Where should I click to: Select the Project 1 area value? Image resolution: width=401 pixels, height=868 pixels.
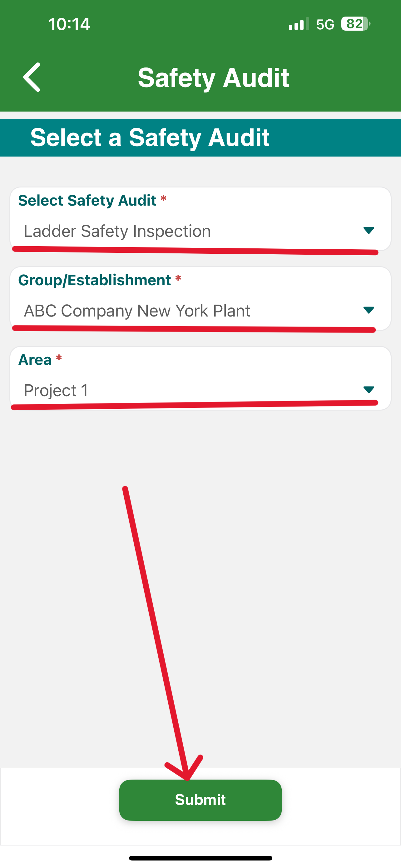(x=56, y=391)
